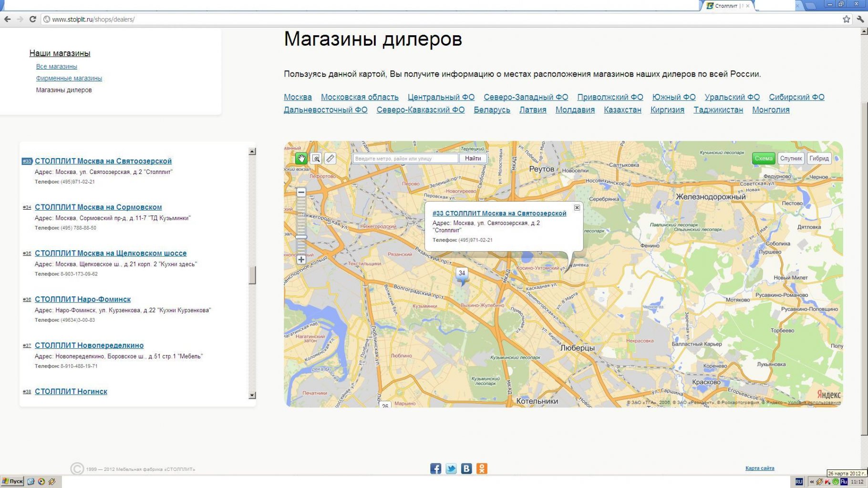
Task: Filter dealers by Северо-Западный ФО
Action: [x=526, y=97]
